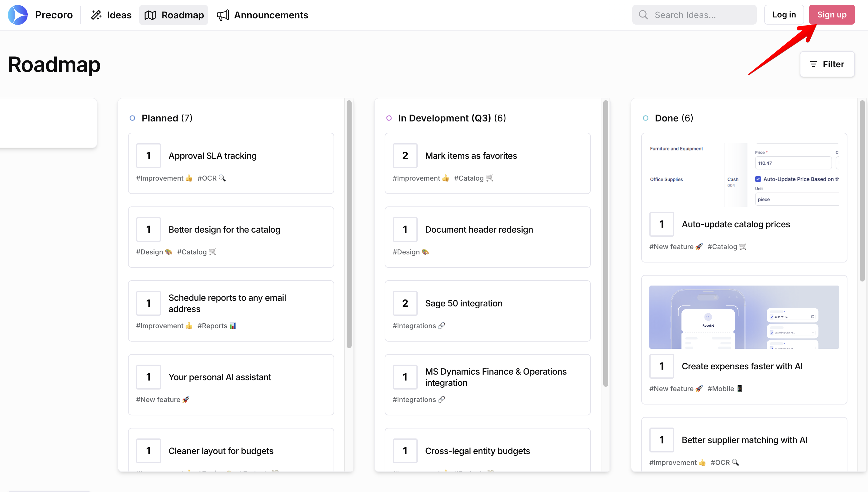Open the Ideas page
The width and height of the screenshot is (868, 492).
[111, 15]
